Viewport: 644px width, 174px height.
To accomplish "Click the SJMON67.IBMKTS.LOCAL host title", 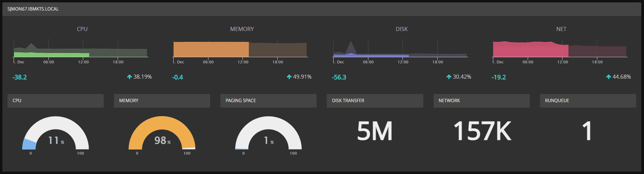I will [x=33, y=9].
